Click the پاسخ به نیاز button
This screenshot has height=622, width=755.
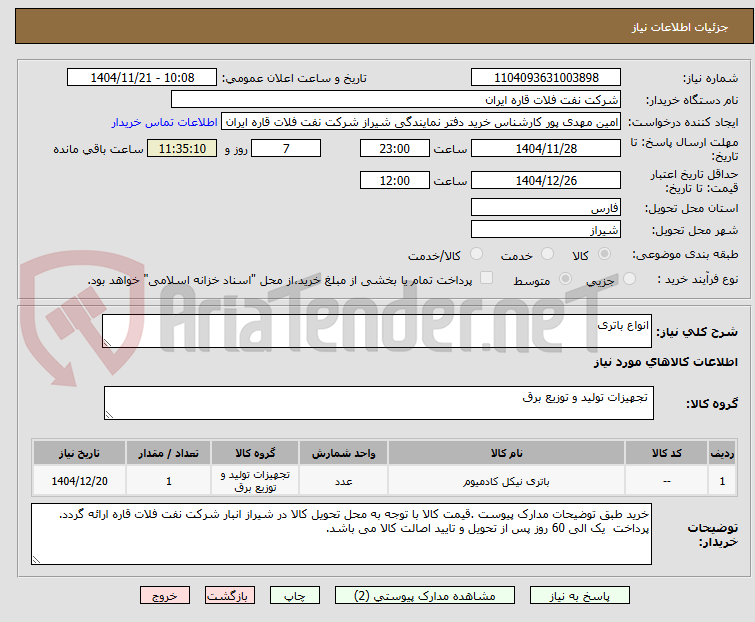580,596
